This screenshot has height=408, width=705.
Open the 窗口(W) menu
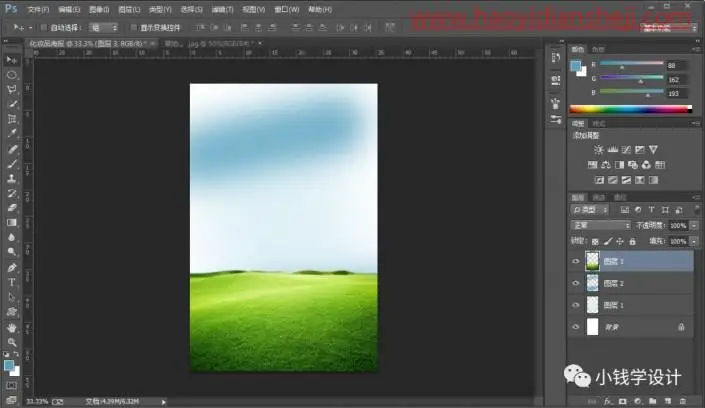(286, 9)
